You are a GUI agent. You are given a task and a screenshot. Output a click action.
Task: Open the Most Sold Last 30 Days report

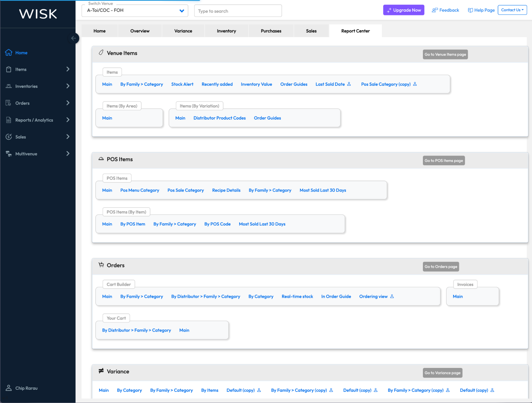323,190
